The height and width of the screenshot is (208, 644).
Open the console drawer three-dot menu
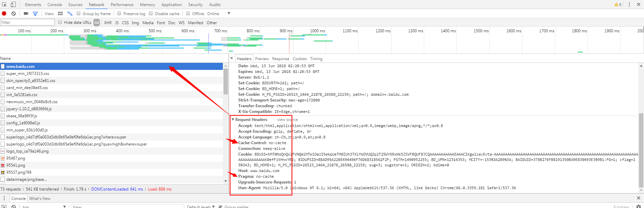pos(4,198)
